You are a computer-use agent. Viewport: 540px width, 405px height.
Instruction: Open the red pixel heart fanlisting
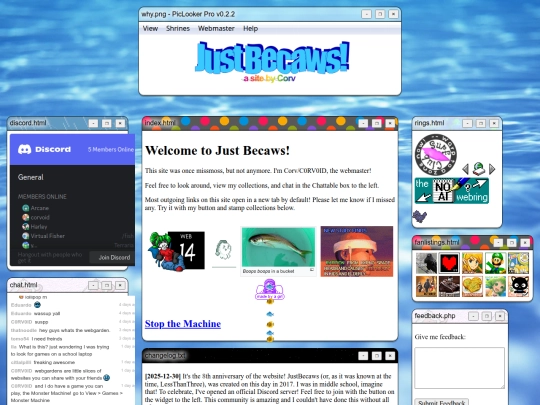point(449,263)
